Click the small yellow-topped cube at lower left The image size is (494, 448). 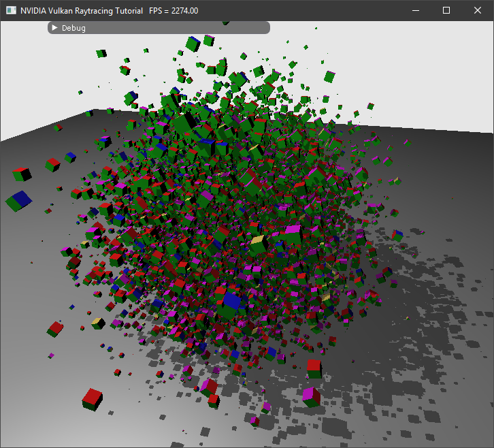point(98,323)
